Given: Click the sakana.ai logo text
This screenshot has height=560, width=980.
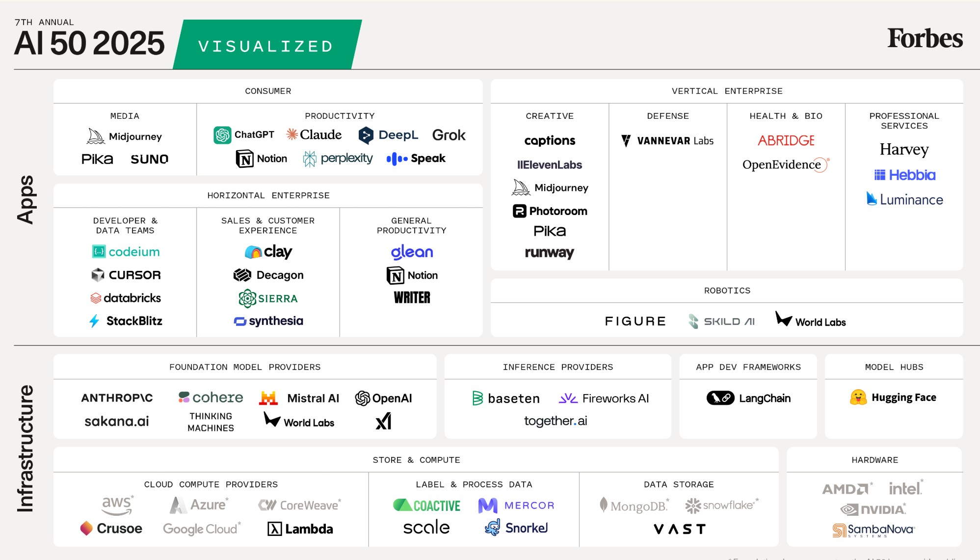Looking at the screenshot, I should (117, 421).
